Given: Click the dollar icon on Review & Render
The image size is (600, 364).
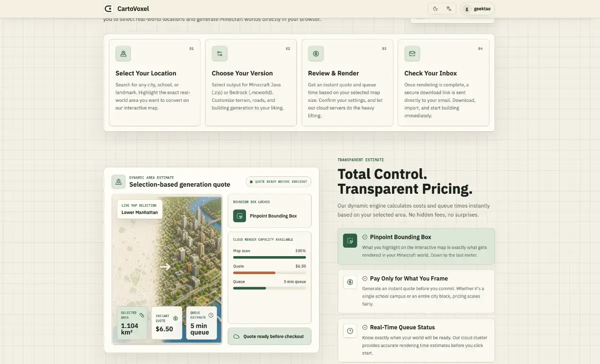Looking at the screenshot, I should click(315, 53).
